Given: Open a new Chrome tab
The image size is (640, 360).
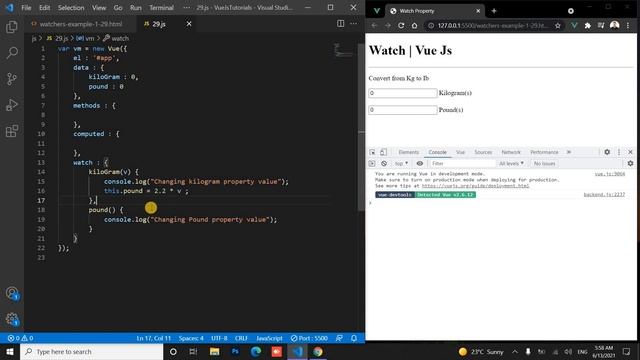Looking at the screenshot, I should point(494,11).
